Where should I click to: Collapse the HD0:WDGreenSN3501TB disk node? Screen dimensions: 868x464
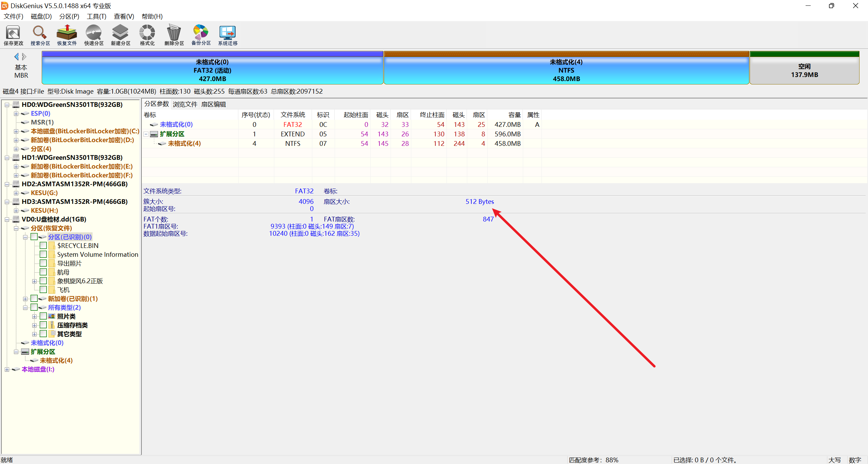pyautogui.click(x=7, y=105)
